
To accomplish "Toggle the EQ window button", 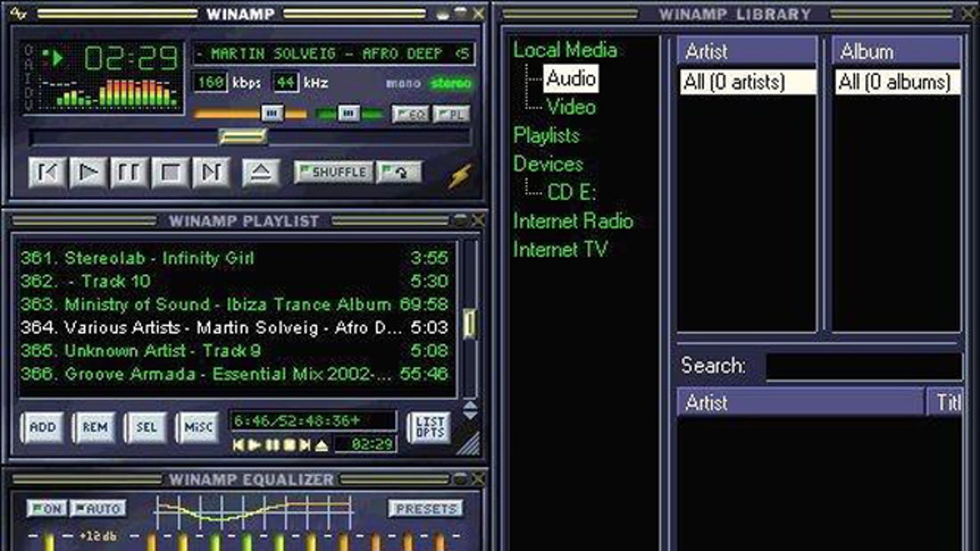I will [410, 114].
